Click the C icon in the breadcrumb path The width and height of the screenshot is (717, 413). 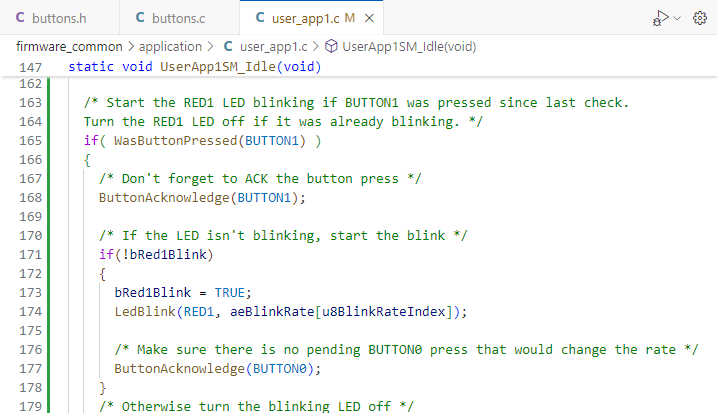click(x=228, y=46)
